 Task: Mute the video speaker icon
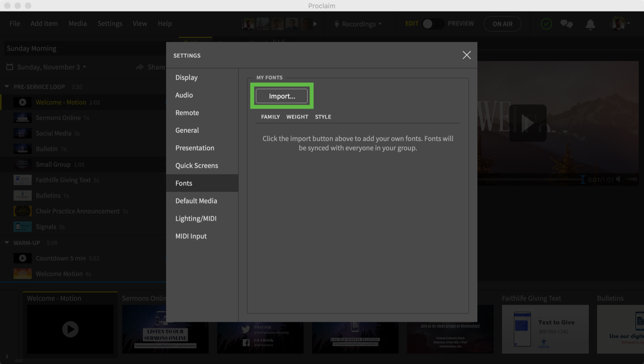point(618,179)
